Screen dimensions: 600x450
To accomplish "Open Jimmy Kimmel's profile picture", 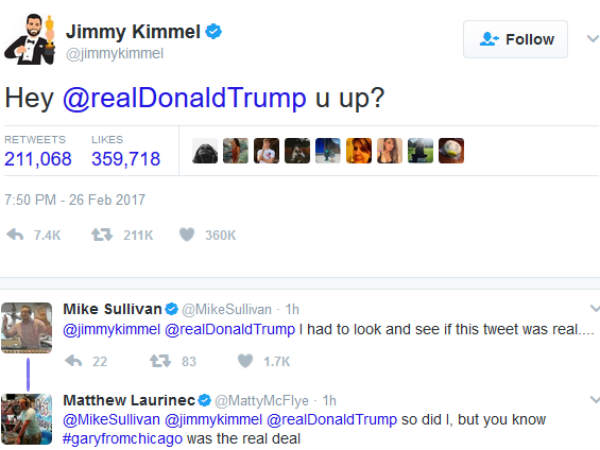I will pos(29,40).
